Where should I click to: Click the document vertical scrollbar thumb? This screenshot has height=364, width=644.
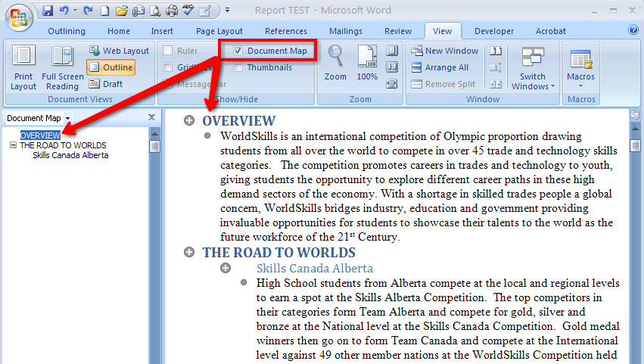pos(636,146)
